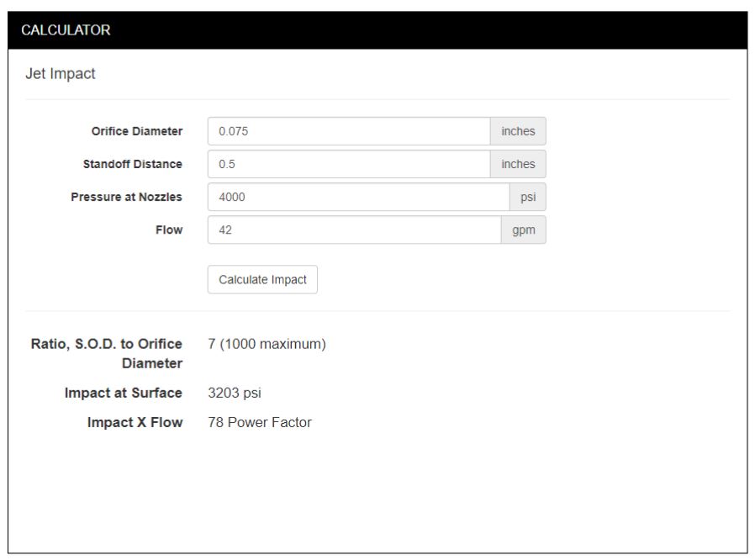The height and width of the screenshot is (560, 755).
Task: Click the Impact X Flow label
Action: tap(135, 422)
